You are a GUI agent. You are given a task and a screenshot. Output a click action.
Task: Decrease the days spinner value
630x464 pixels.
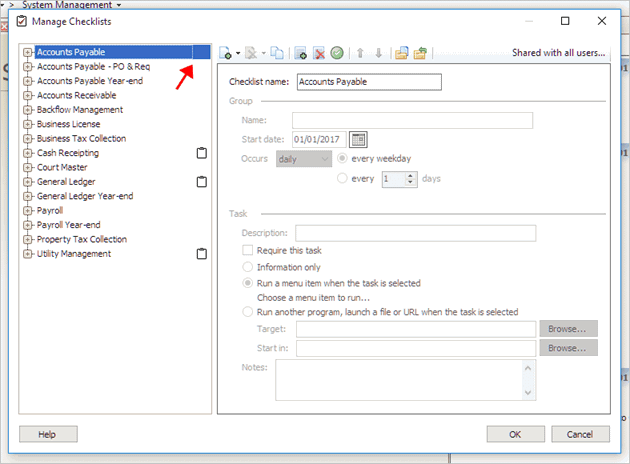point(410,182)
